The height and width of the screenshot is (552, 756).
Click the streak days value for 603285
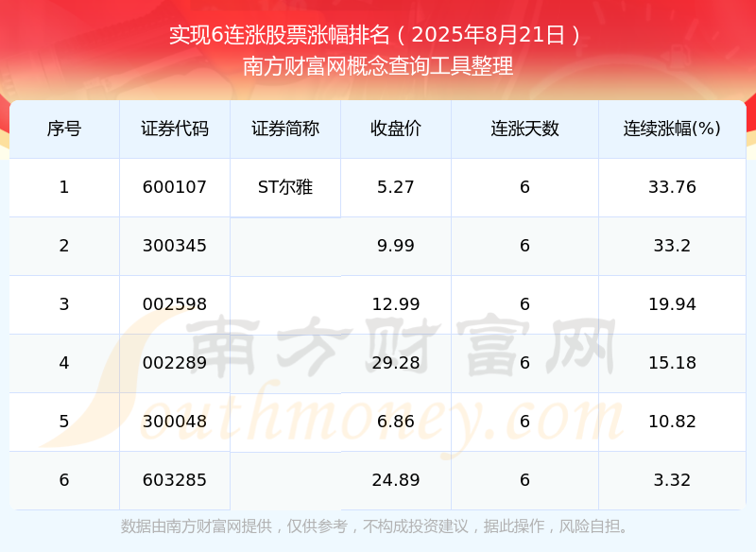(x=524, y=479)
